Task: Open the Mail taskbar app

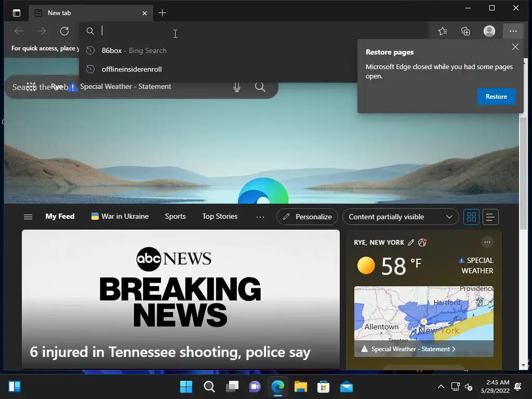Action: tap(347, 387)
